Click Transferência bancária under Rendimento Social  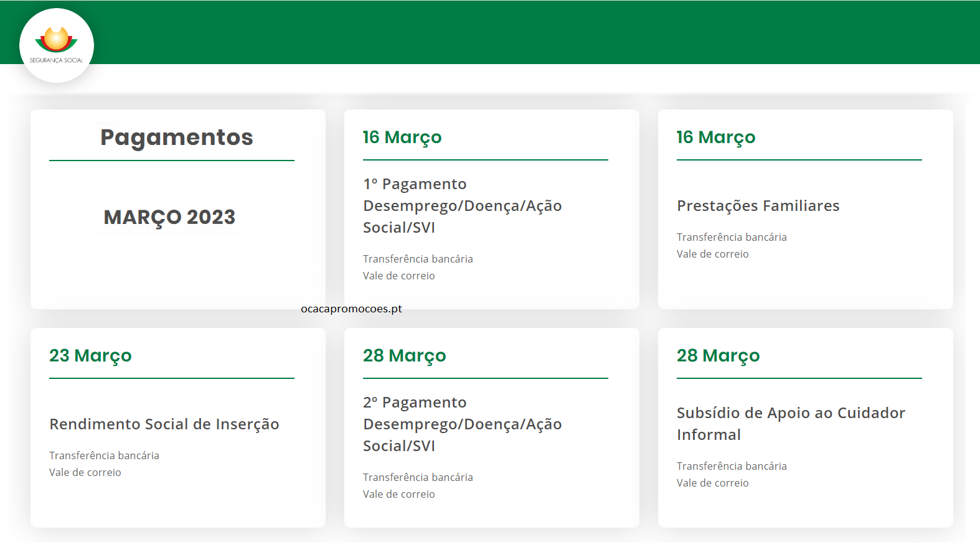104,455
